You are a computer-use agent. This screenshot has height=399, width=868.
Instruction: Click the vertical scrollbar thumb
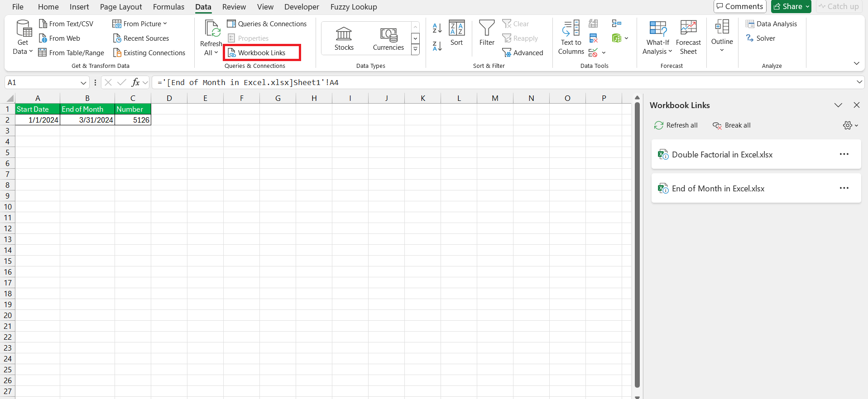(x=637, y=245)
